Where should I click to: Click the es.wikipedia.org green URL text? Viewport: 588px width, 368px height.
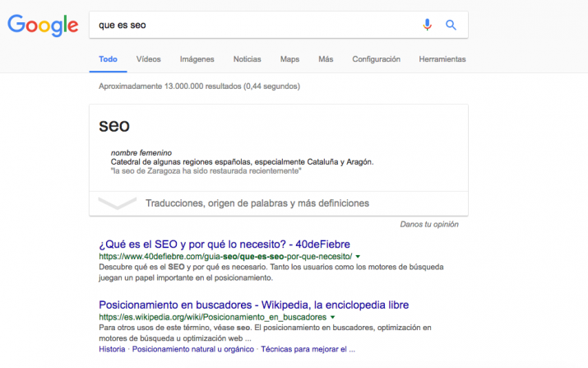point(213,317)
